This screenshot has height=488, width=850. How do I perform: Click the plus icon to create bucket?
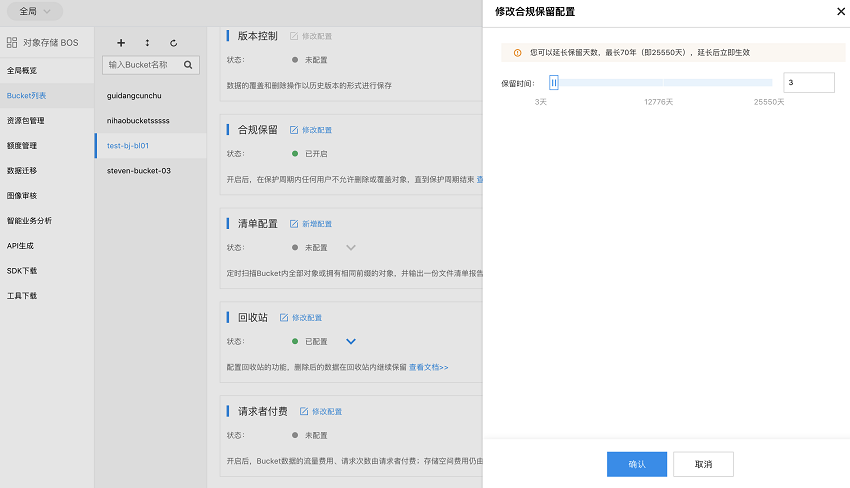coord(121,43)
